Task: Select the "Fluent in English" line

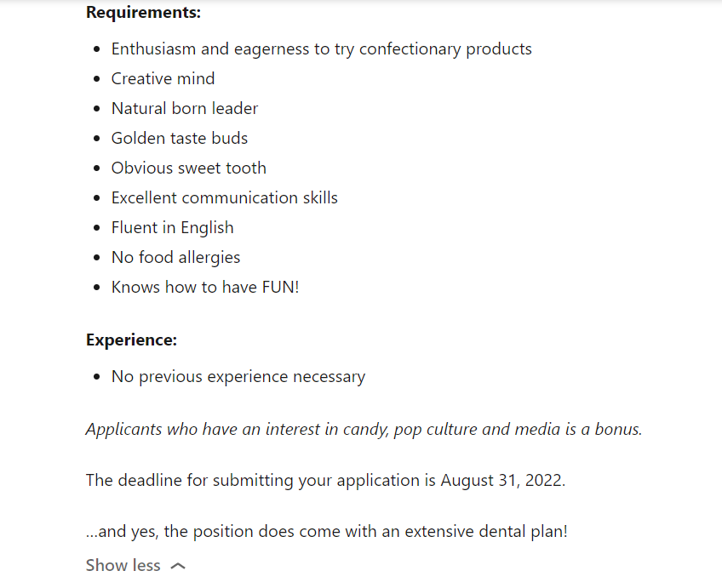Action: click(x=172, y=228)
